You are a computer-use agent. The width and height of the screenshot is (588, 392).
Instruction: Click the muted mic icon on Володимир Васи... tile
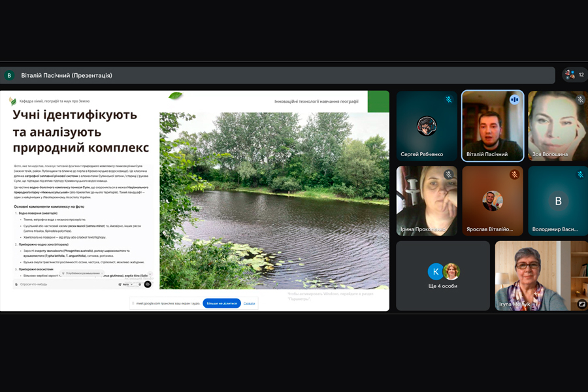click(x=580, y=174)
